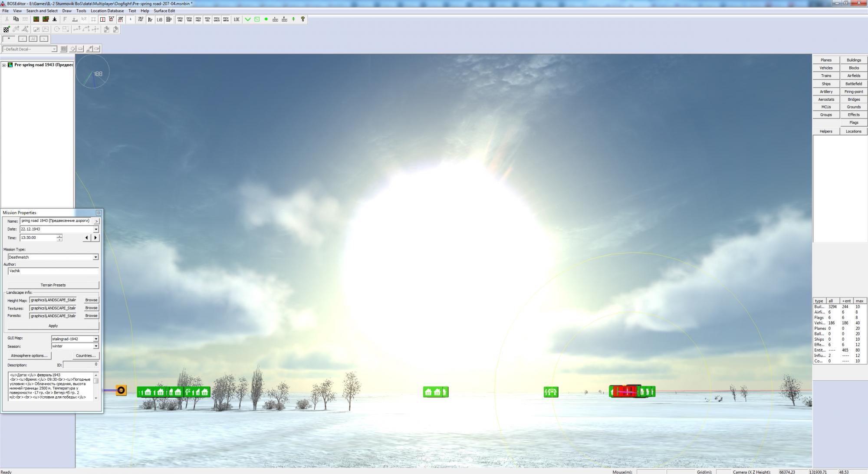
Task: Toggle the TXT red icon in toolbar
Action: [112, 19]
